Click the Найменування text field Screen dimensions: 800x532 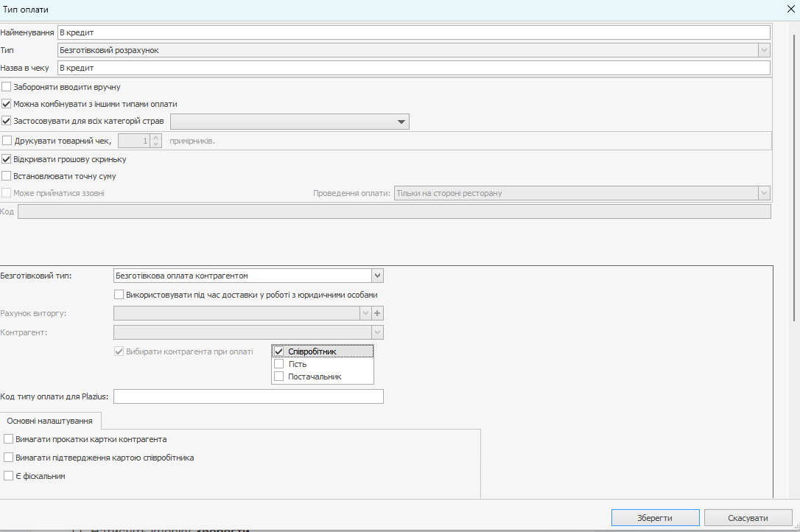coord(413,32)
